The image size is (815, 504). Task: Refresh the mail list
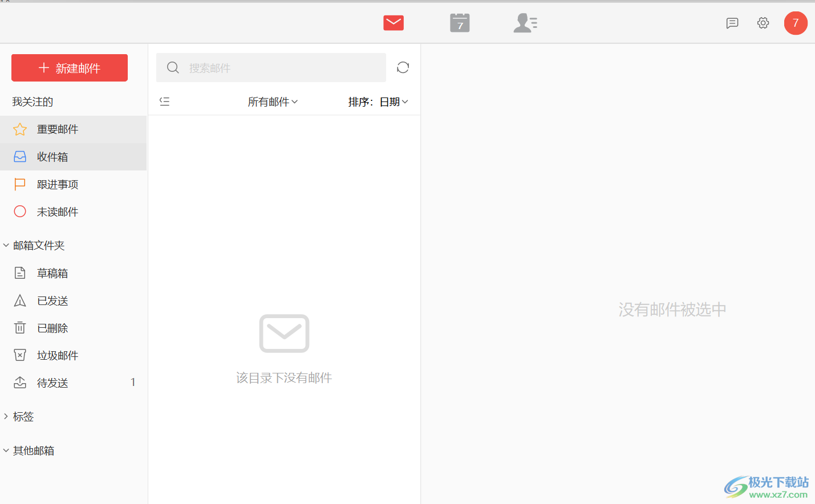[403, 67]
